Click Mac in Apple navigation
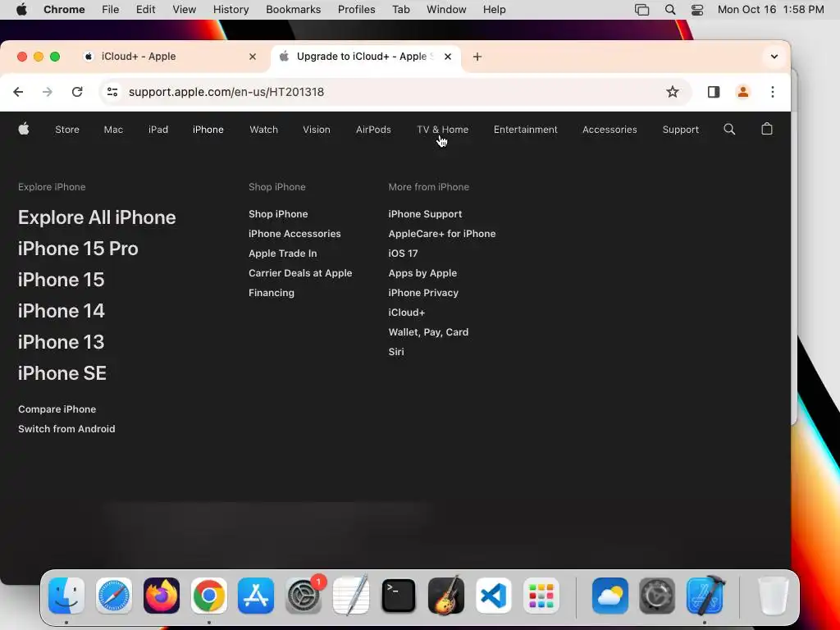The width and height of the screenshot is (840, 630). [x=113, y=130]
